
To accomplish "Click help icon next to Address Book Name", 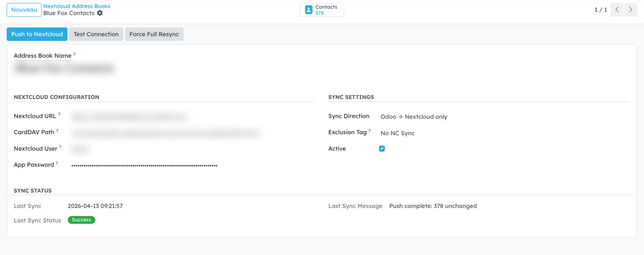I will pos(74,54).
